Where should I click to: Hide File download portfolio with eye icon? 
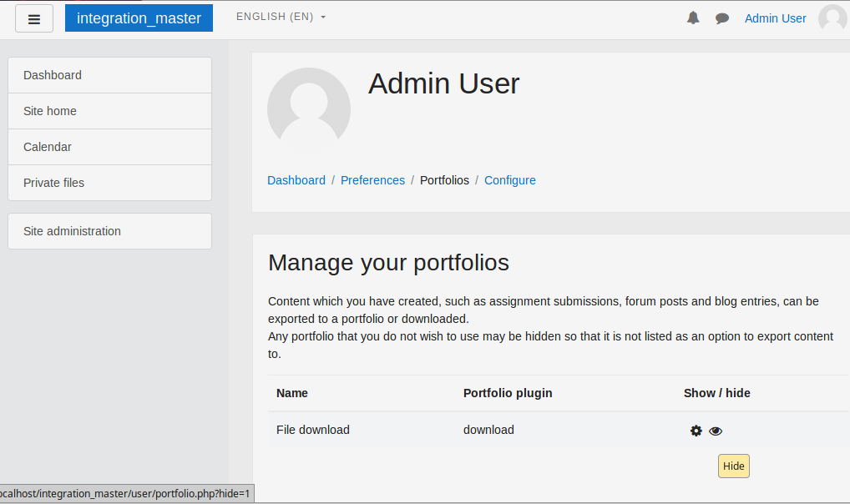point(716,431)
